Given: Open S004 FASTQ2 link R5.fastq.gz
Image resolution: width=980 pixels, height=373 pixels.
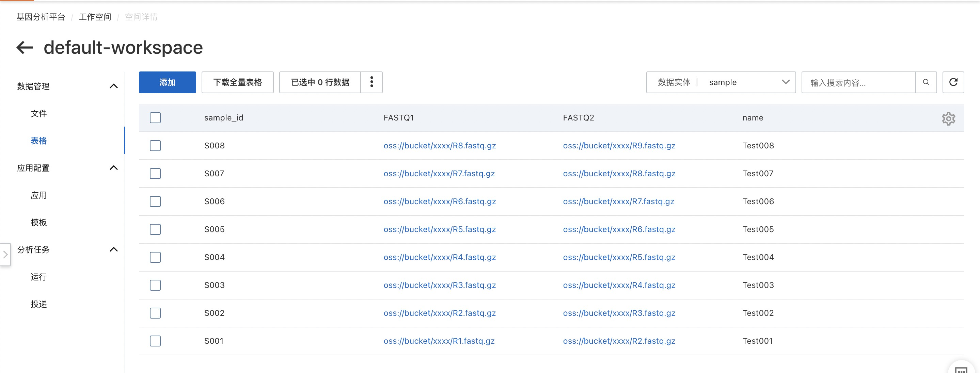Looking at the screenshot, I should pyautogui.click(x=619, y=257).
